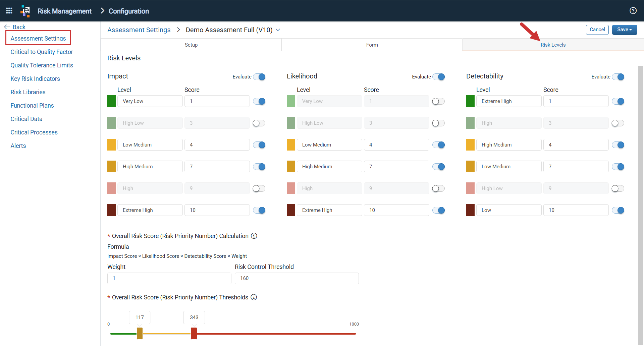Click Assessment Settings breadcrumb link
The image size is (644, 346).
139,30
